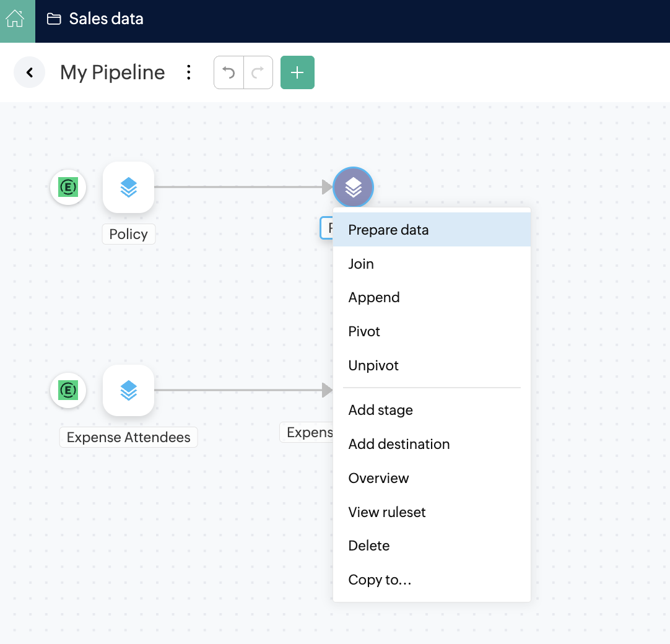Click Pivot in the context menu
Screen dimensions: 670x644
pyautogui.click(x=364, y=331)
